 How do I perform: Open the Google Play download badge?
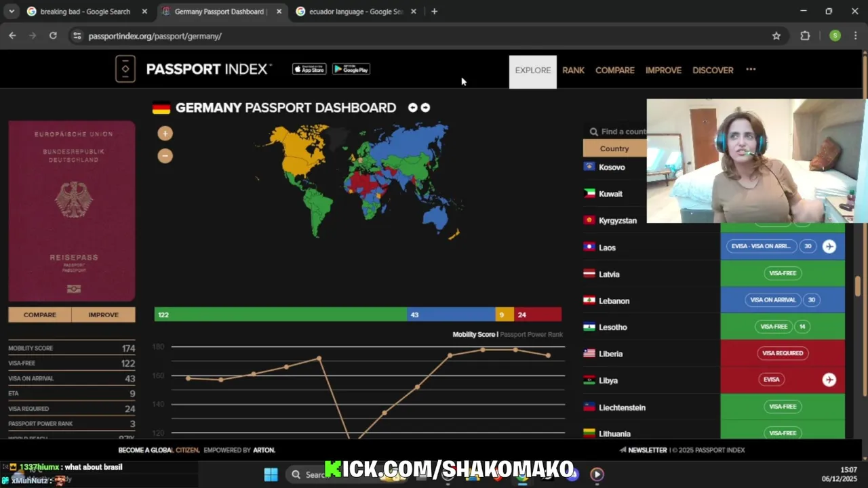(x=351, y=69)
